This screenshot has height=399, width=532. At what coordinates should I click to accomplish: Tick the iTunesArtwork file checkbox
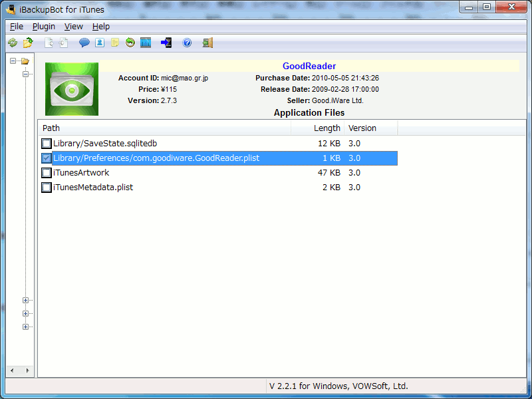click(47, 173)
